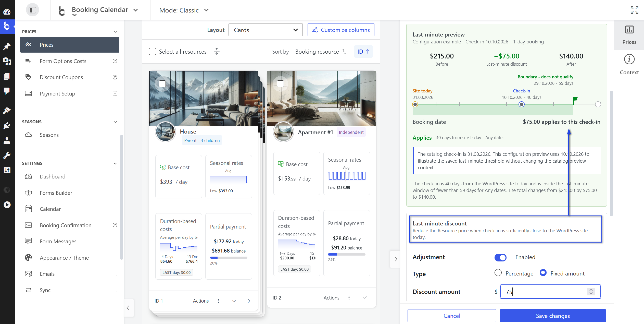Collapse the SETTINGS sidebar section
The image size is (644, 324).
pyautogui.click(x=115, y=163)
